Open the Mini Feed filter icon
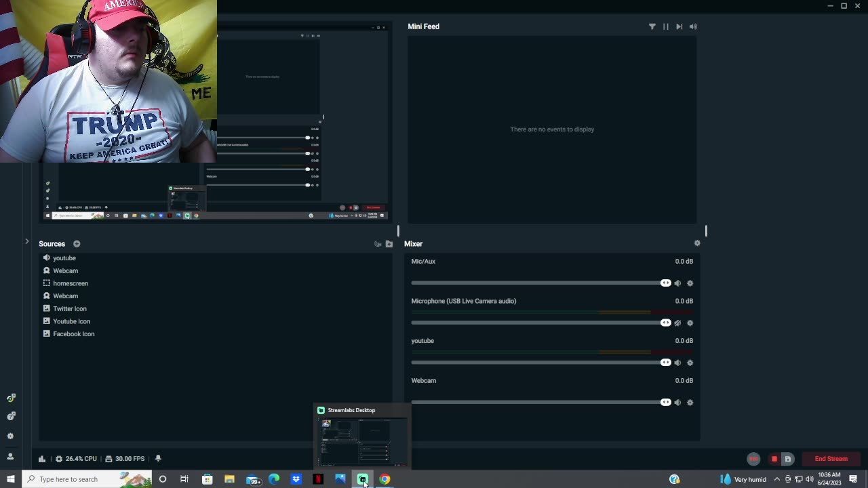Viewport: 868px width, 488px height. pos(652,26)
